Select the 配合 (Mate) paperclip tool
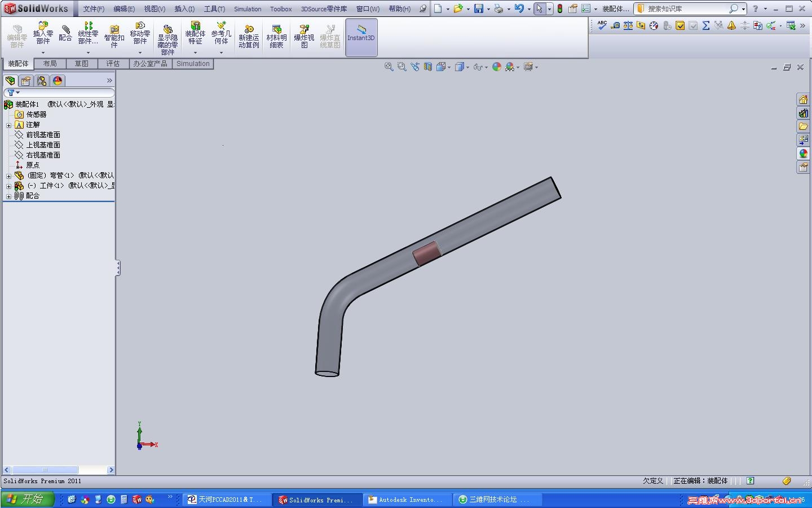The width and height of the screenshot is (812, 508). [65, 33]
